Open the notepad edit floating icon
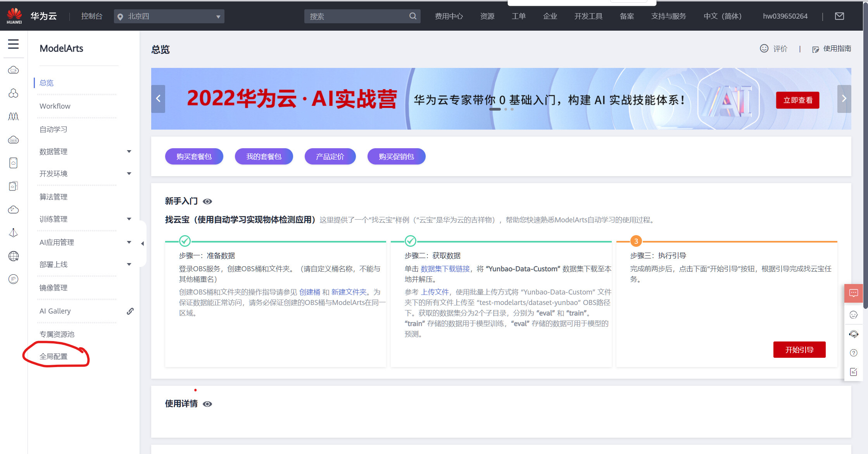The height and width of the screenshot is (454, 868). (x=853, y=372)
